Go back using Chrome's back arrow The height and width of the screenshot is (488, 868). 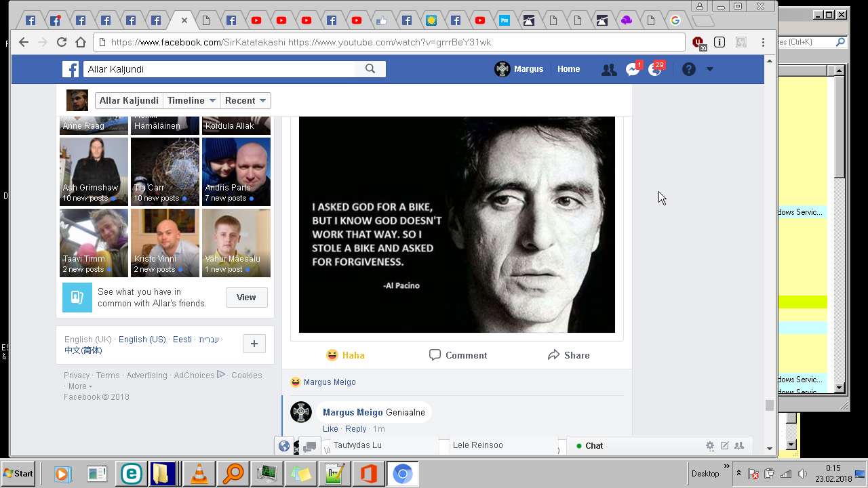point(24,42)
